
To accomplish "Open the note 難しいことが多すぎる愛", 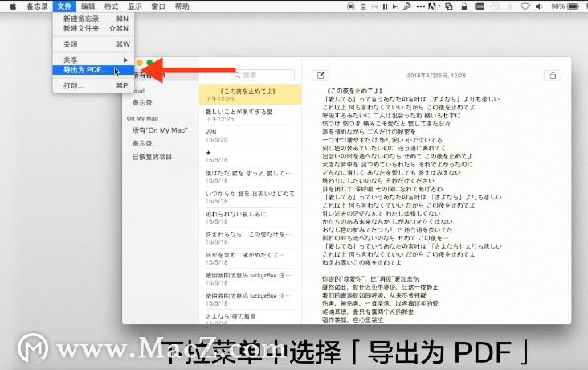I will (250, 115).
